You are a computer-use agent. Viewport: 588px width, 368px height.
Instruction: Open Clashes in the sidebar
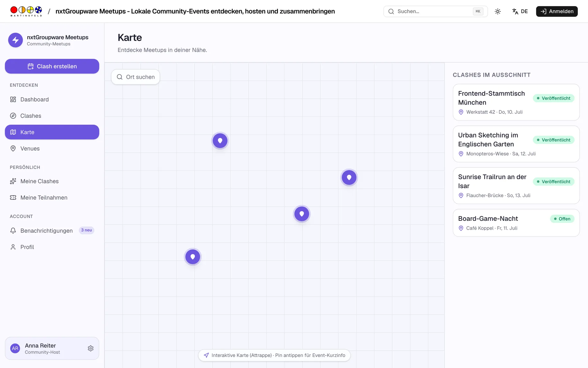pos(52,116)
